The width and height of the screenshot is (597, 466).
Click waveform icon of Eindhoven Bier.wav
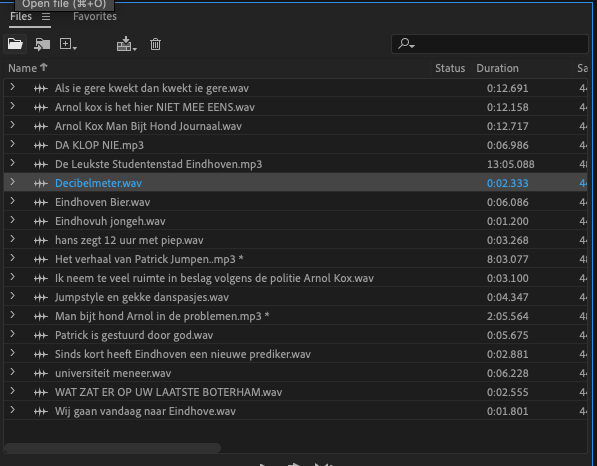click(41, 203)
